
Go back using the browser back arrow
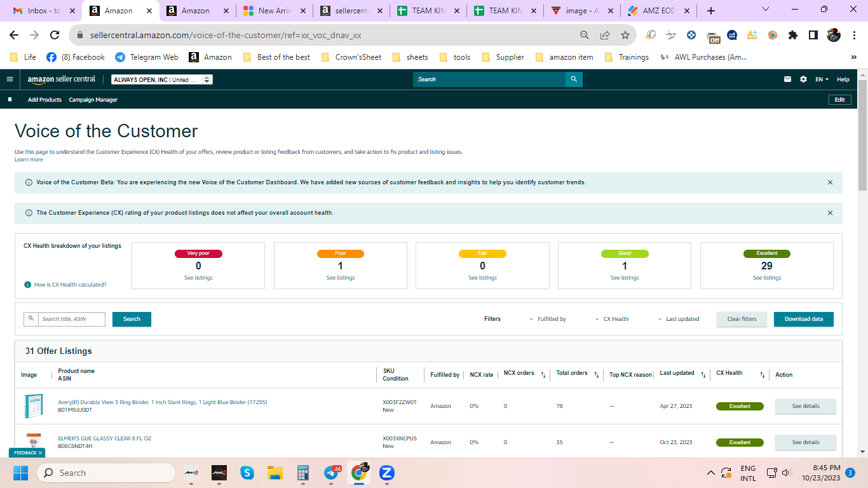(x=14, y=36)
